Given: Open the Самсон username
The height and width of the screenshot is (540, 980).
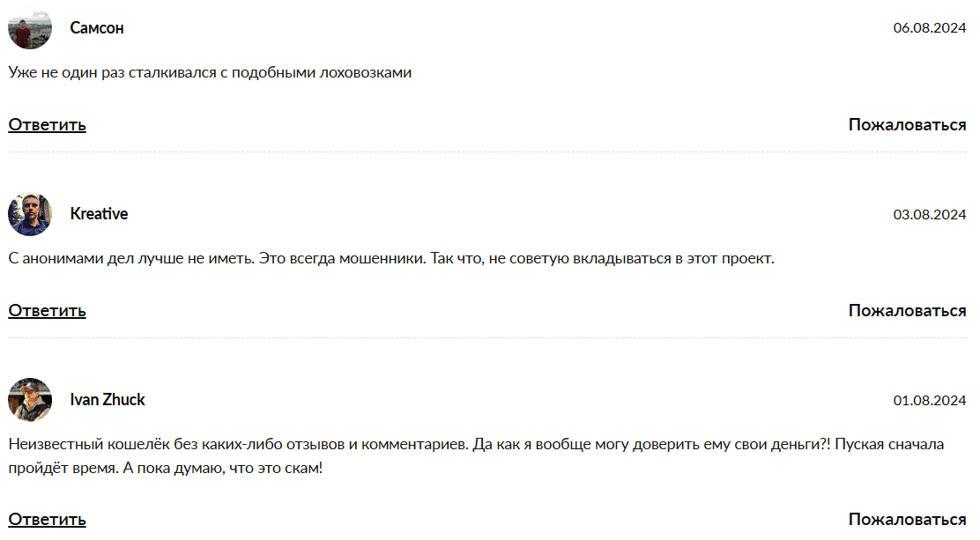Looking at the screenshot, I should coord(97,28).
